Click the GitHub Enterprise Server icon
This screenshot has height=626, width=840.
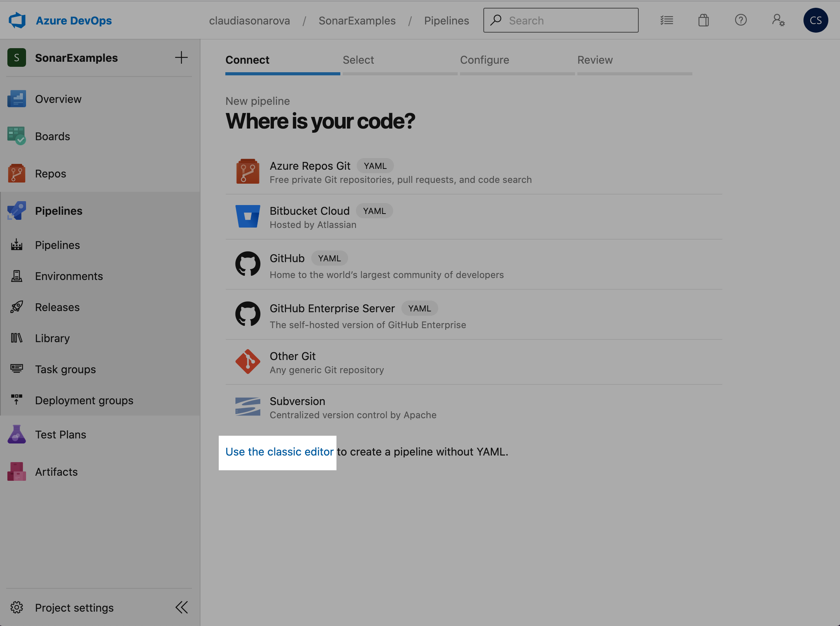pyautogui.click(x=248, y=314)
